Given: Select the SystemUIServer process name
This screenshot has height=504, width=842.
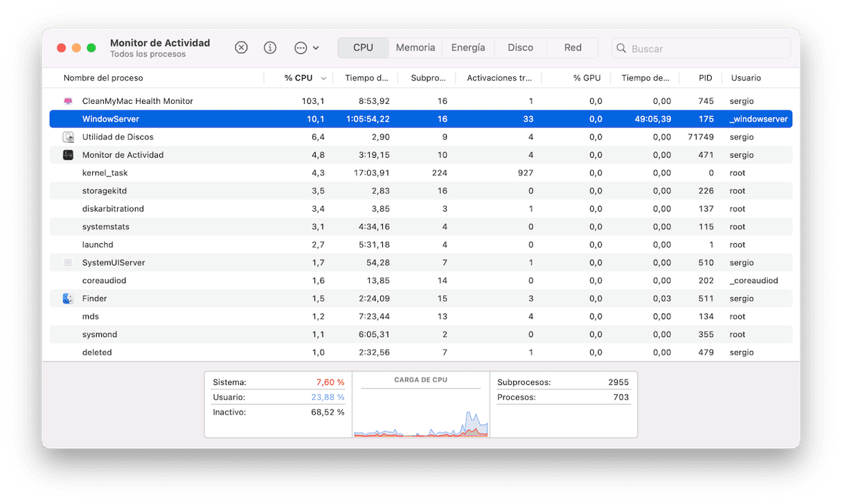Looking at the screenshot, I should [114, 263].
